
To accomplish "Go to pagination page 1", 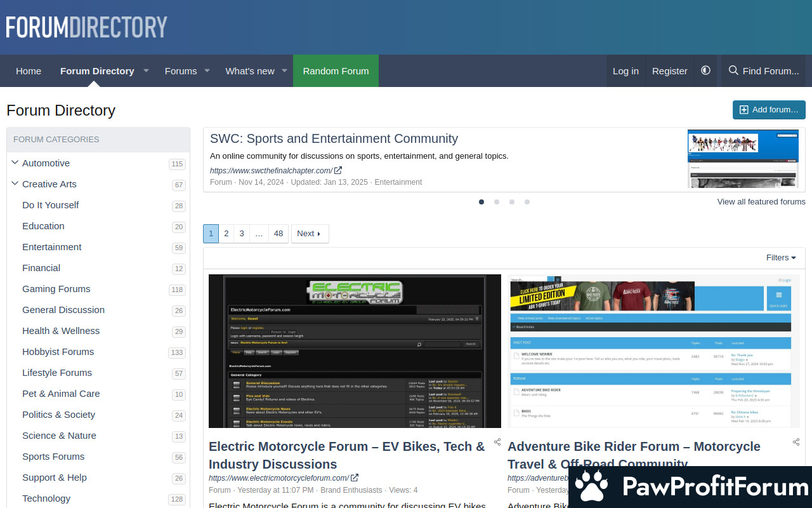I will click(211, 233).
